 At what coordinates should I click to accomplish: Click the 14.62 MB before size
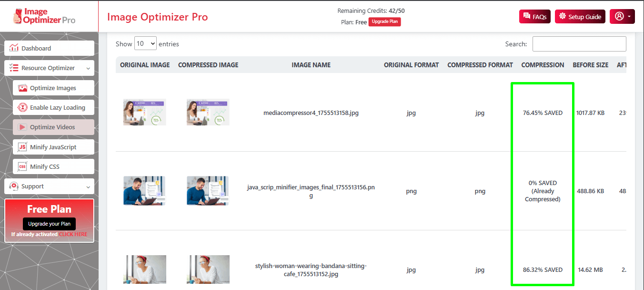point(591,270)
